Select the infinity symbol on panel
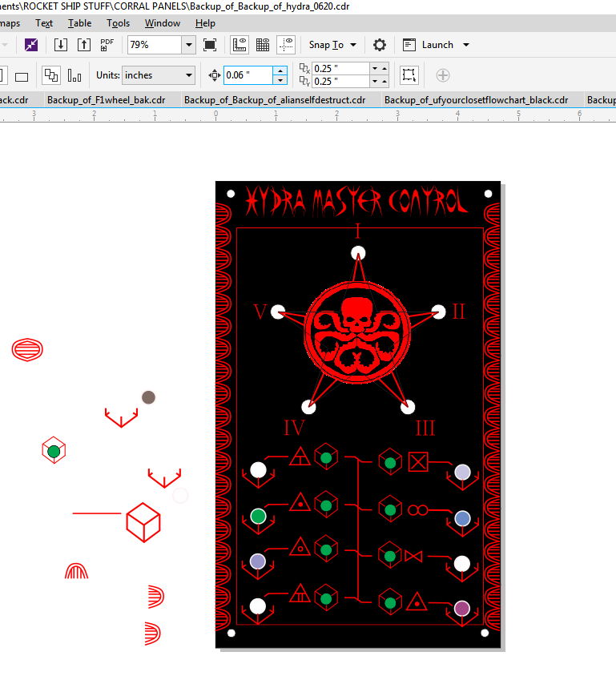The width and height of the screenshot is (616, 692). tap(418, 510)
